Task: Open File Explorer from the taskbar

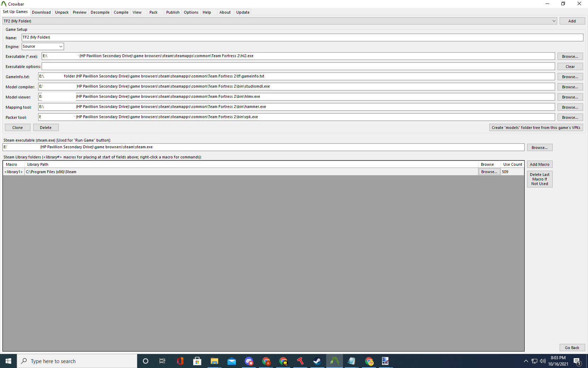Action: click(215, 361)
